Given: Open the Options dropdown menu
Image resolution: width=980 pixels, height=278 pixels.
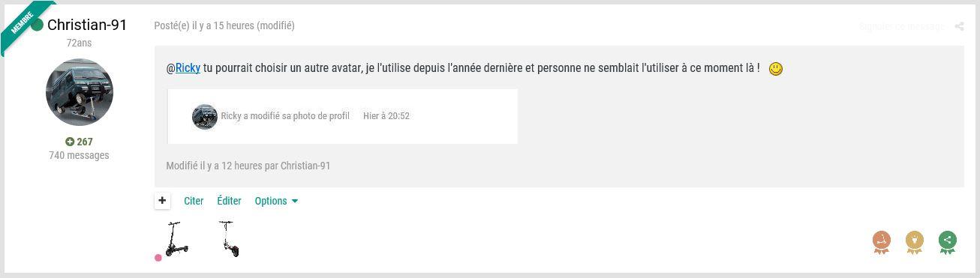Looking at the screenshot, I should [276, 201].
